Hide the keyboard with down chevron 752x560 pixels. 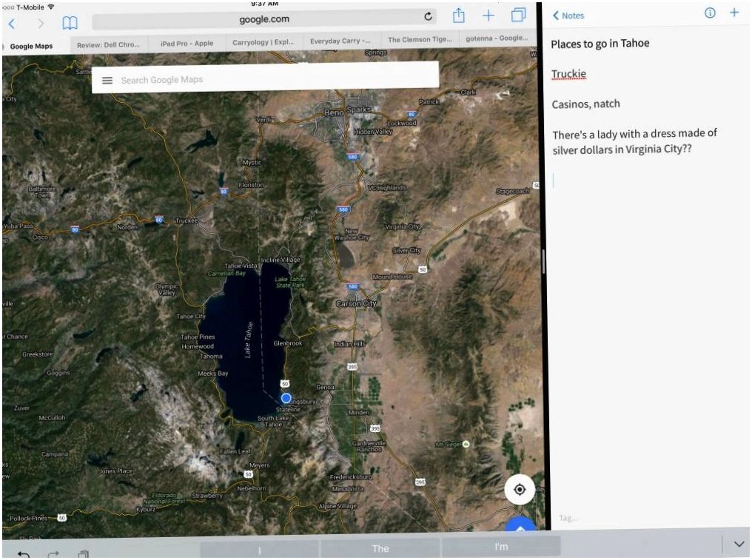tap(739, 544)
